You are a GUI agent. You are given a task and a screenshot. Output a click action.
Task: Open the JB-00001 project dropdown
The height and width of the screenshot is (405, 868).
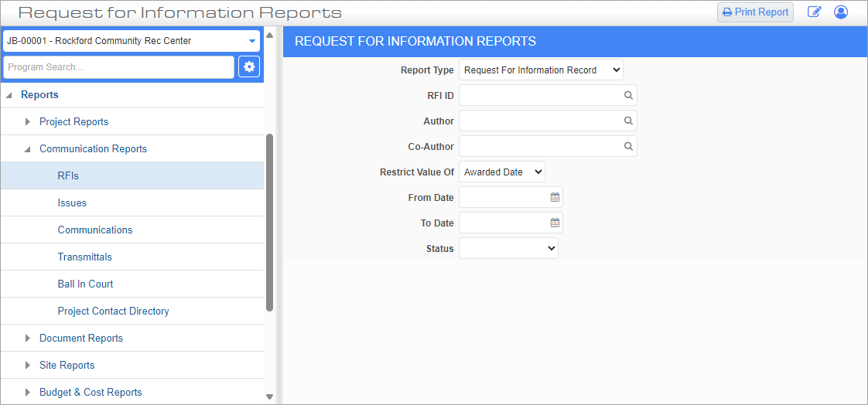click(x=132, y=41)
